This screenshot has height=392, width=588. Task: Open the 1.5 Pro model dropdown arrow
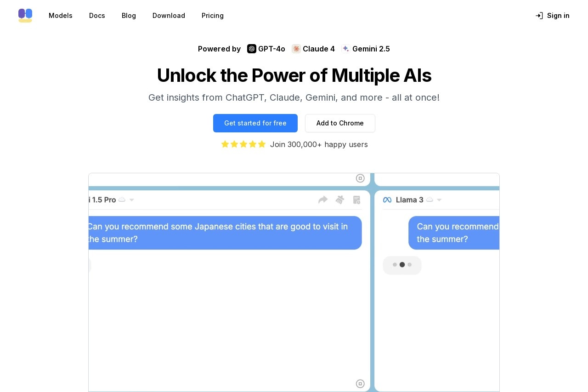[131, 200]
